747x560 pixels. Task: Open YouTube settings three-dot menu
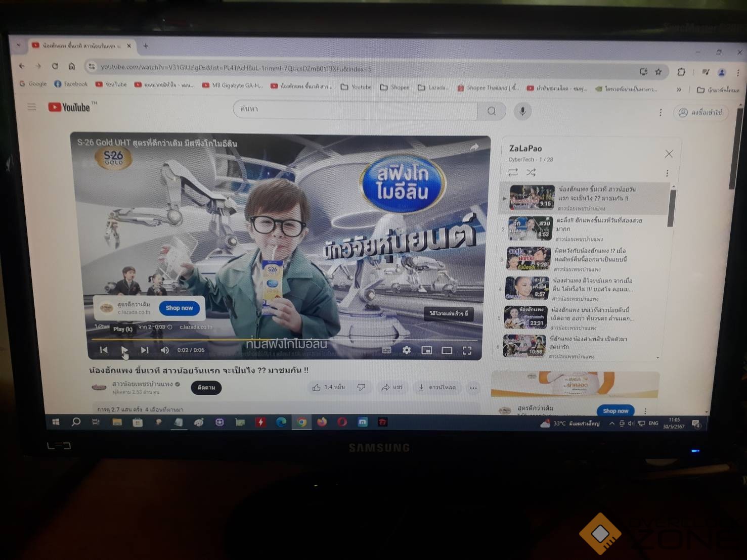[x=660, y=113]
